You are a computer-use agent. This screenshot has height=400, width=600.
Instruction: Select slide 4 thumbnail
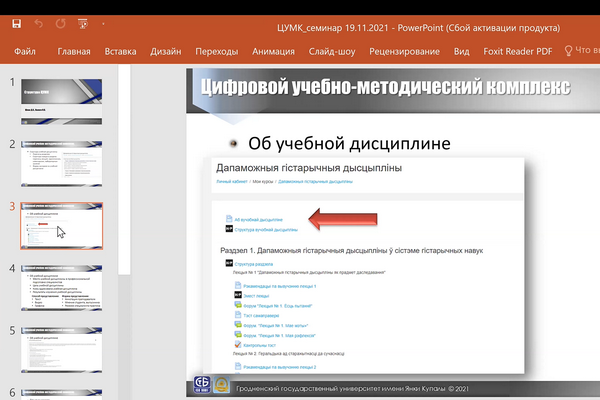click(62, 289)
